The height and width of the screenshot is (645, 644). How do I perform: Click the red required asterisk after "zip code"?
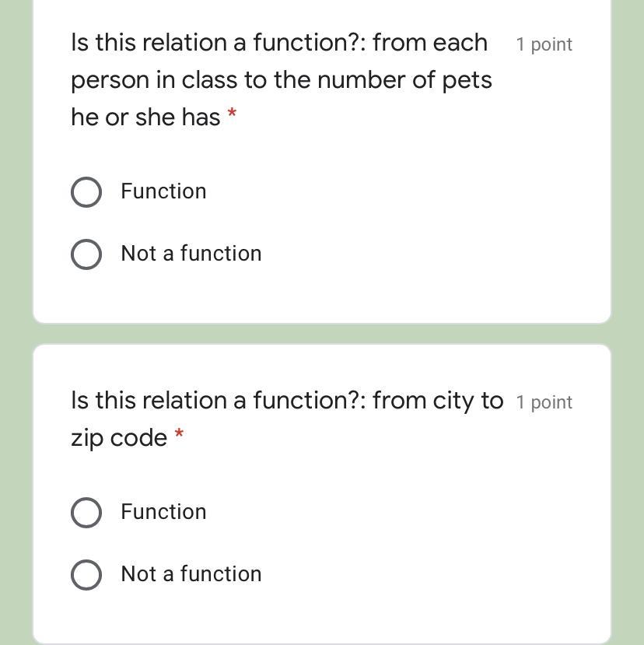179,436
